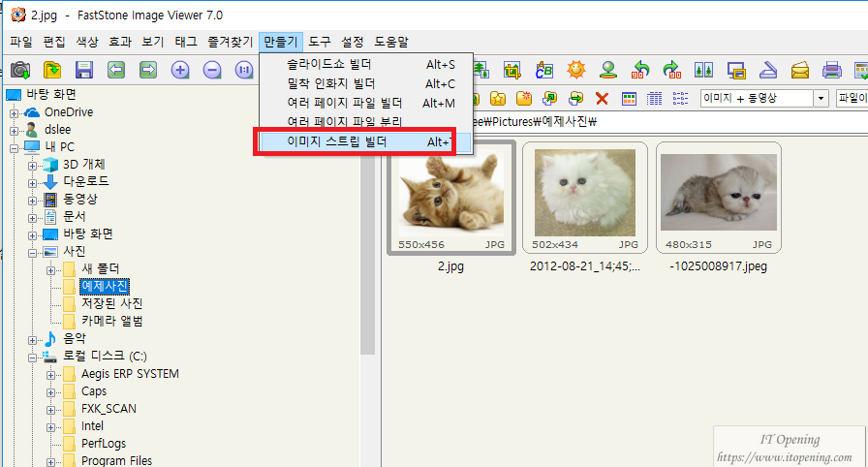
Task: Choose 슬라이드쇼 빌더 from the menu
Action: tap(329, 64)
